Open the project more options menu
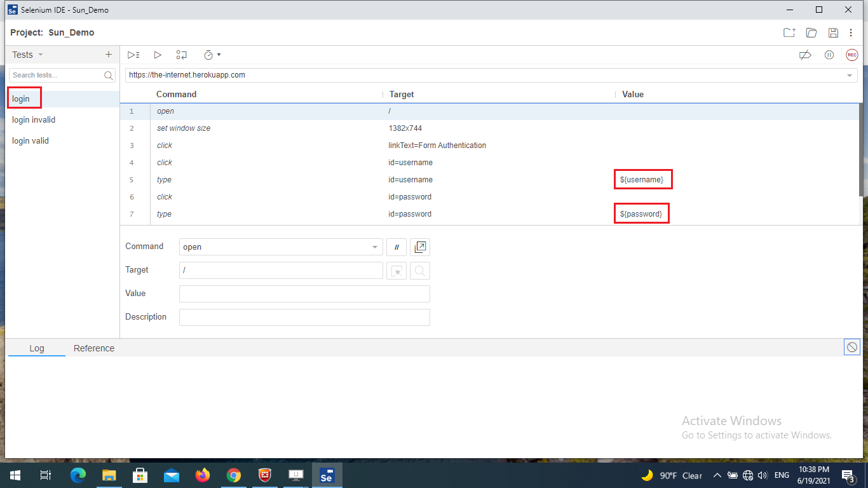Screen dimensions: 868x488 (x=851, y=33)
